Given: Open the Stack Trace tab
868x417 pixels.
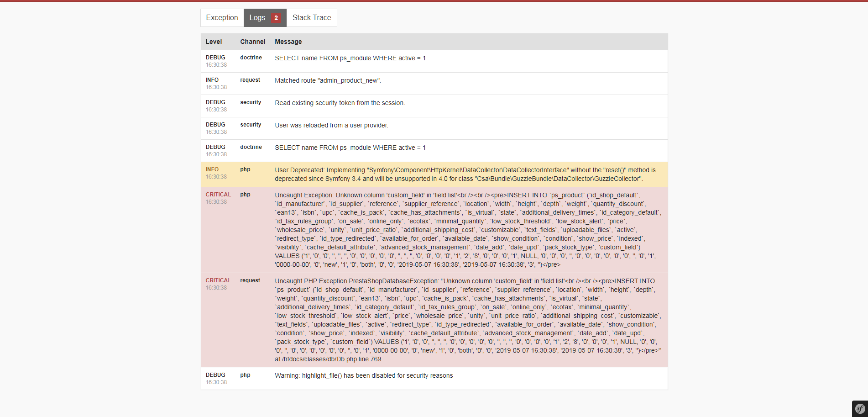Looking at the screenshot, I should 312,18.
